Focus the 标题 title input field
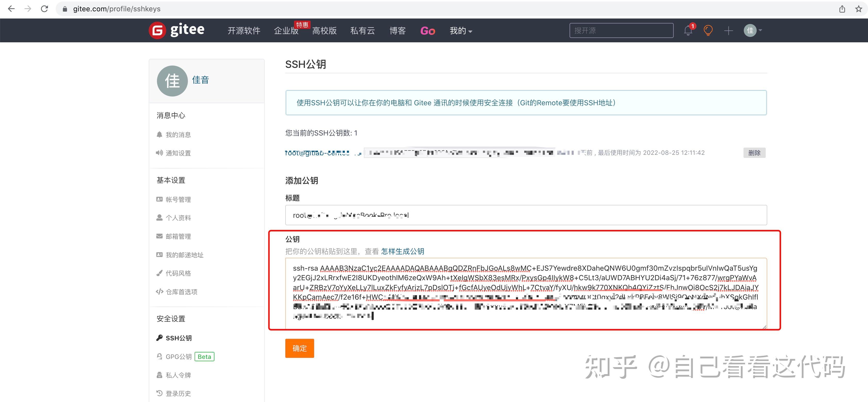868x402 pixels. pyautogui.click(x=526, y=215)
